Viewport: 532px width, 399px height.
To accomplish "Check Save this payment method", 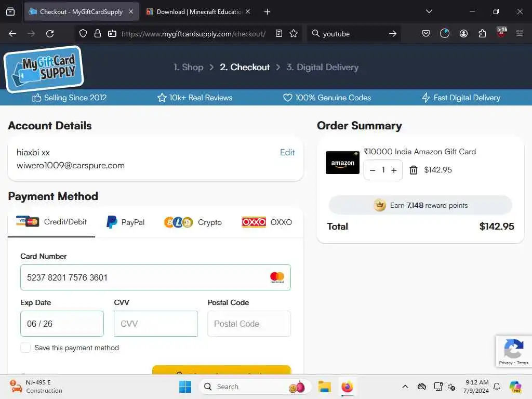I will click(25, 348).
